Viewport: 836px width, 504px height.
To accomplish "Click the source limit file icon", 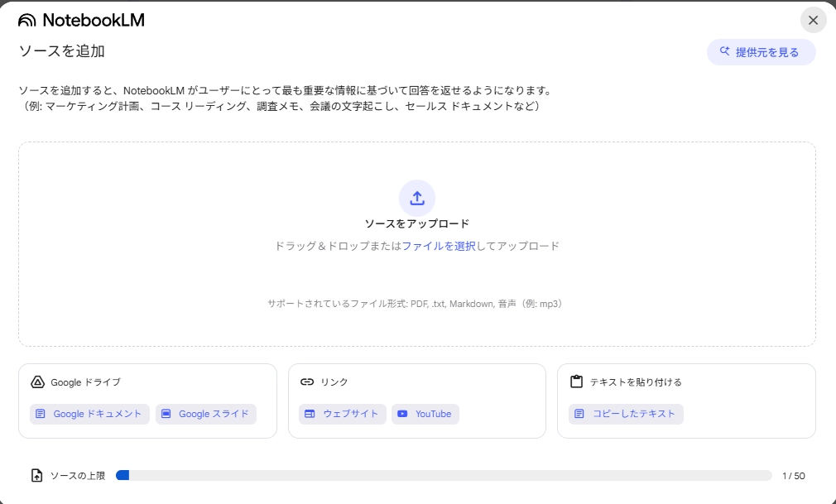I will pos(36,476).
